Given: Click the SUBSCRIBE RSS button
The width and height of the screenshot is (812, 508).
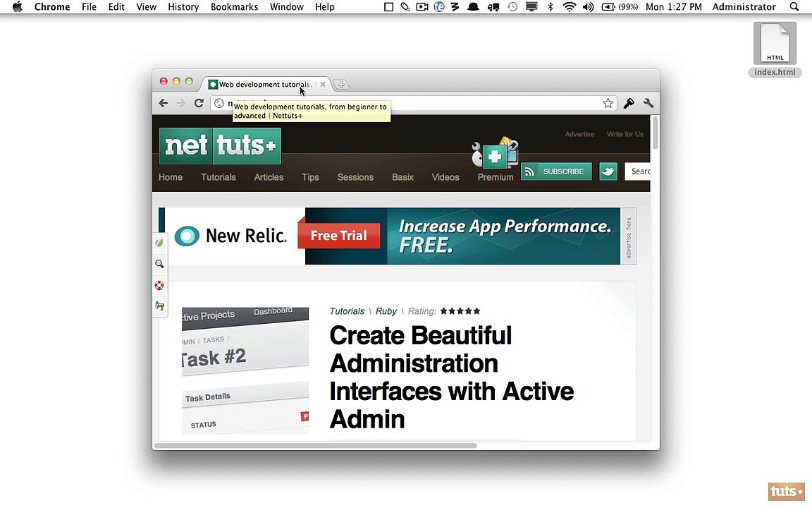Looking at the screenshot, I should (x=556, y=171).
